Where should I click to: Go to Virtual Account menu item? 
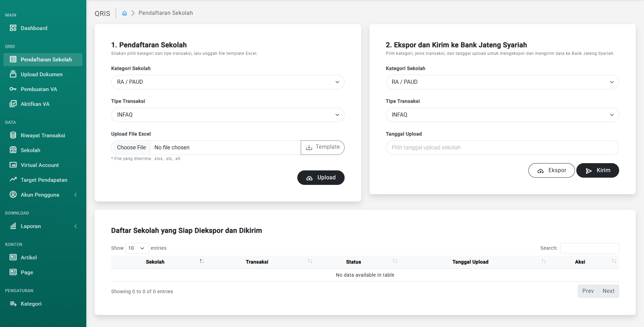click(x=40, y=165)
